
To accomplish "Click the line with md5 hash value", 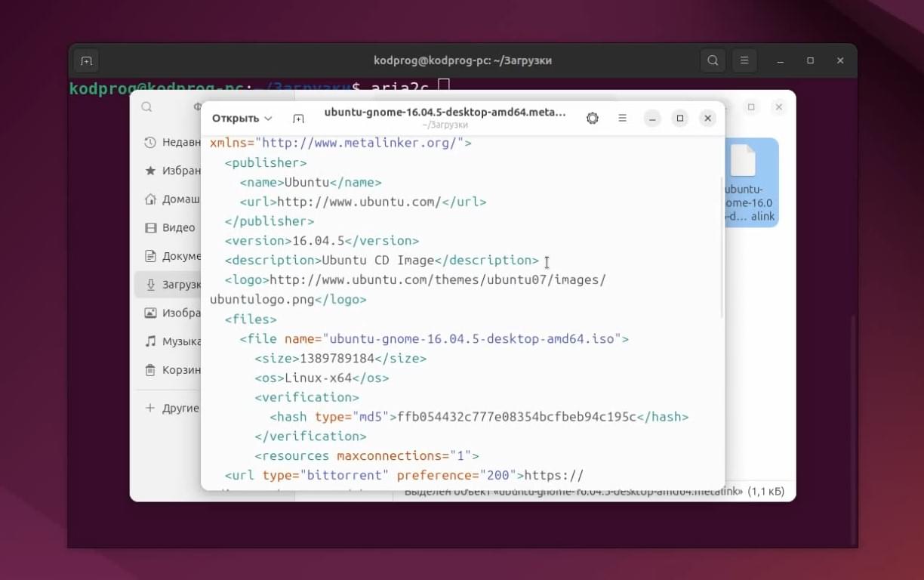I will [479, 417].
